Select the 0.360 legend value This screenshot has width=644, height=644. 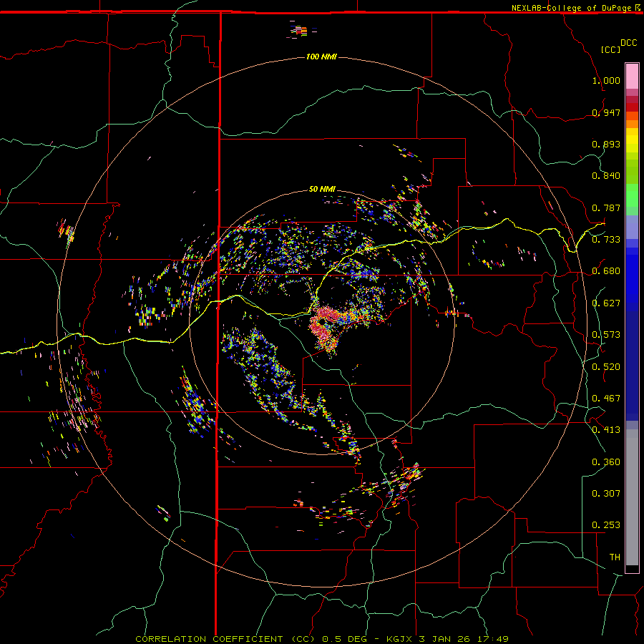coord(606,462)
